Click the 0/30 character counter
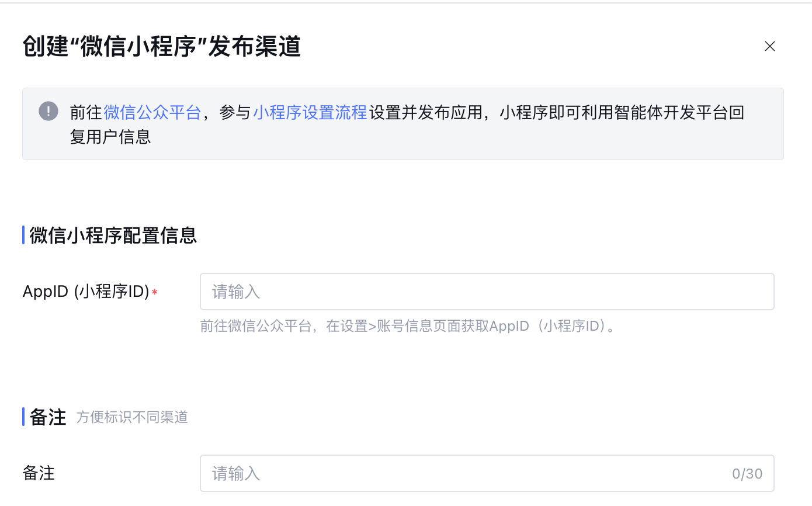 click(x=747, y=474)
